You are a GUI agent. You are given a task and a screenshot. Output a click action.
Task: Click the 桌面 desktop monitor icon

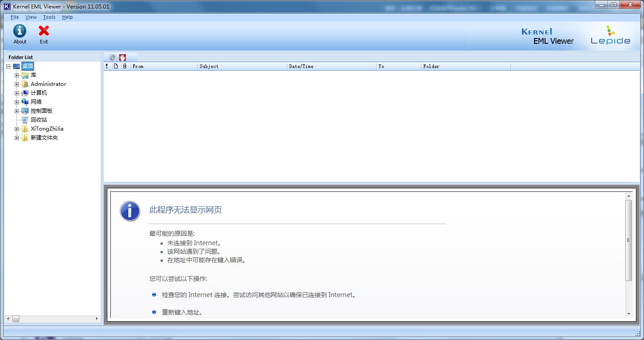coord(17,66)
